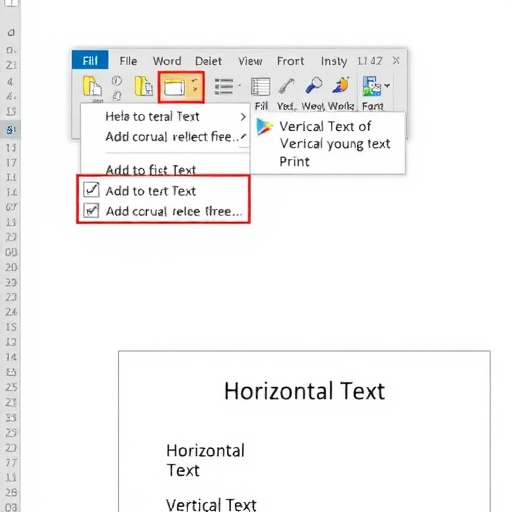Image resolution: width=512 pixels, height=512 pixels.
Task: Select 'Add to fist Text' menu entry
Action: coord(151,170)
